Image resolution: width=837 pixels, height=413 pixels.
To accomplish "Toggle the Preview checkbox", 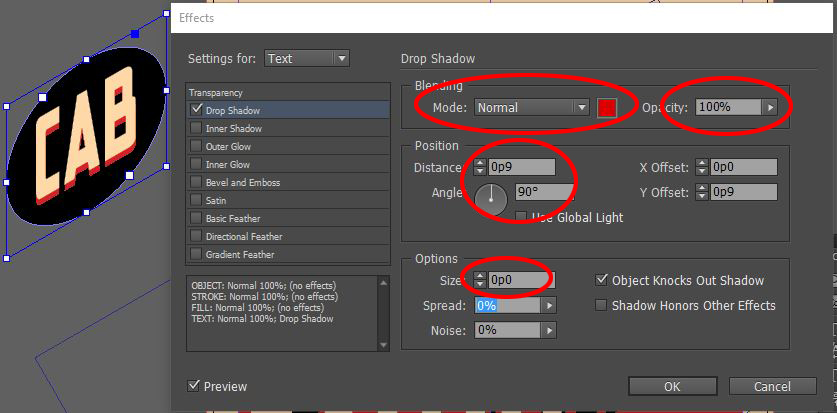I will click(x=194, y=386).
